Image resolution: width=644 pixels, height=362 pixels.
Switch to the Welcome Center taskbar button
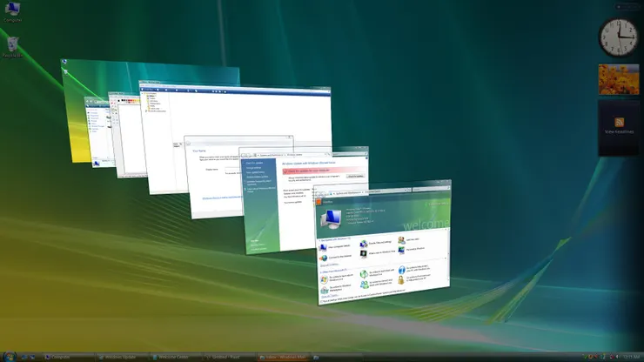click(176, 357)
